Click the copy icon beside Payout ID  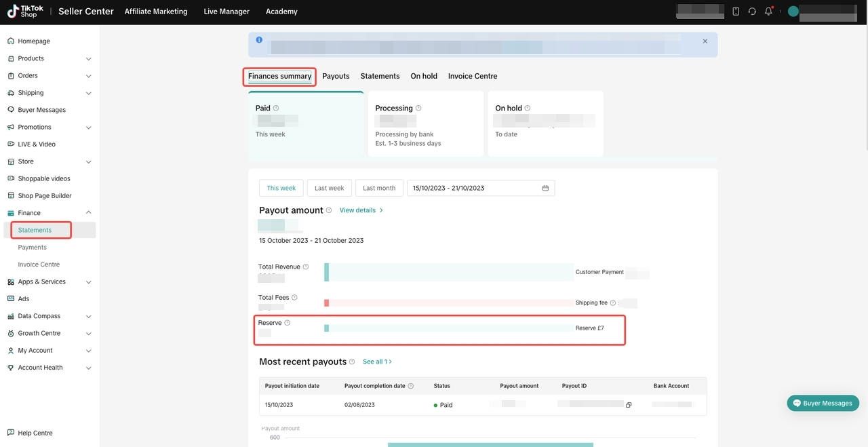pyautogui.click(x=629, y=405)
